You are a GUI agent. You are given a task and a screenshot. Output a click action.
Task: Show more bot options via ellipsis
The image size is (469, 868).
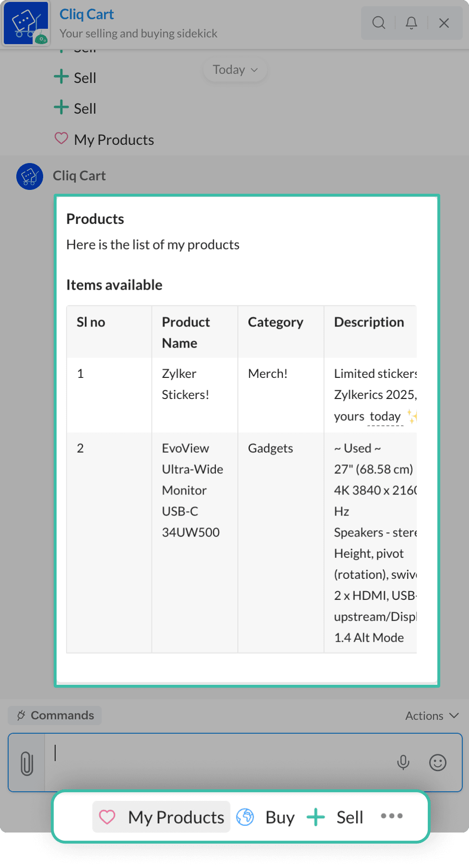(391, 816)
